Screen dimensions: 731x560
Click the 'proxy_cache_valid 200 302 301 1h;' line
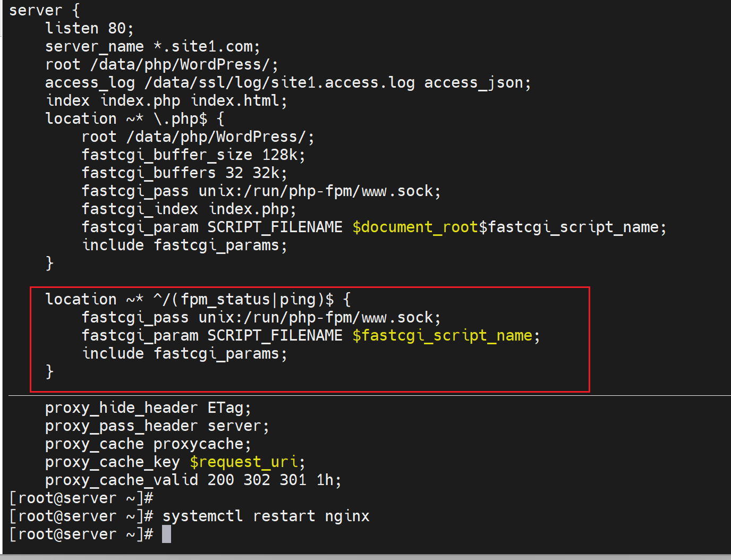click(193, 480)
